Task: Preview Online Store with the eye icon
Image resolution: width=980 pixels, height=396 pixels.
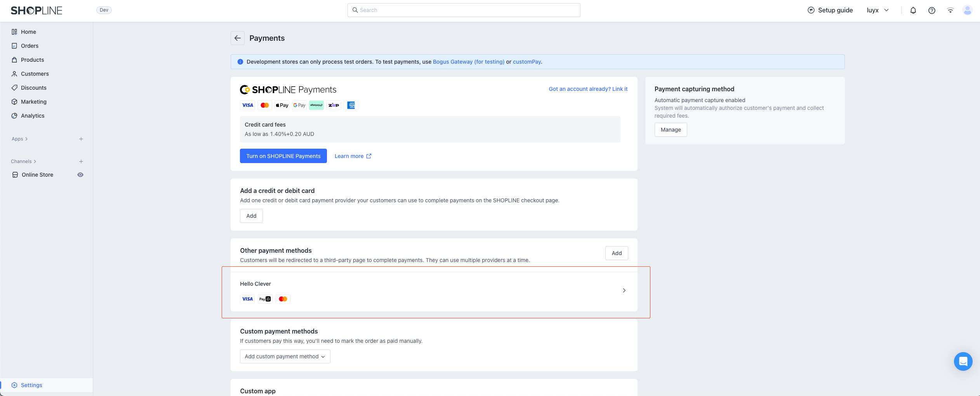Action: pos(80,175)
